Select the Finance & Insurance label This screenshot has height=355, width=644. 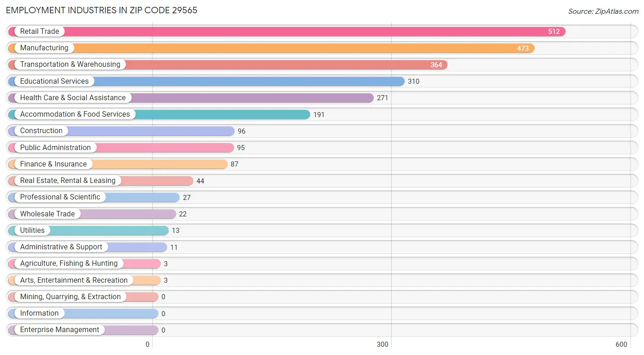pos(54,164)
